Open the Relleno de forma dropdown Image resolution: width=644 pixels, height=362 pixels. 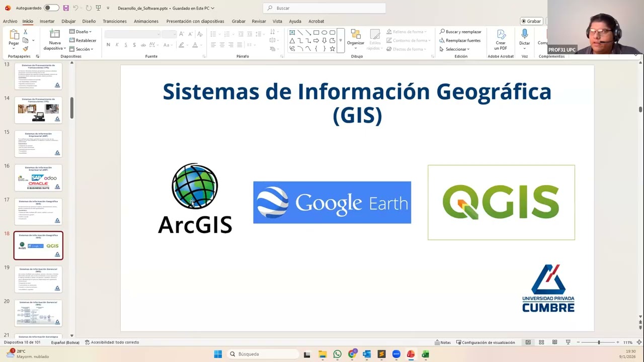click(x=408, y=32)
